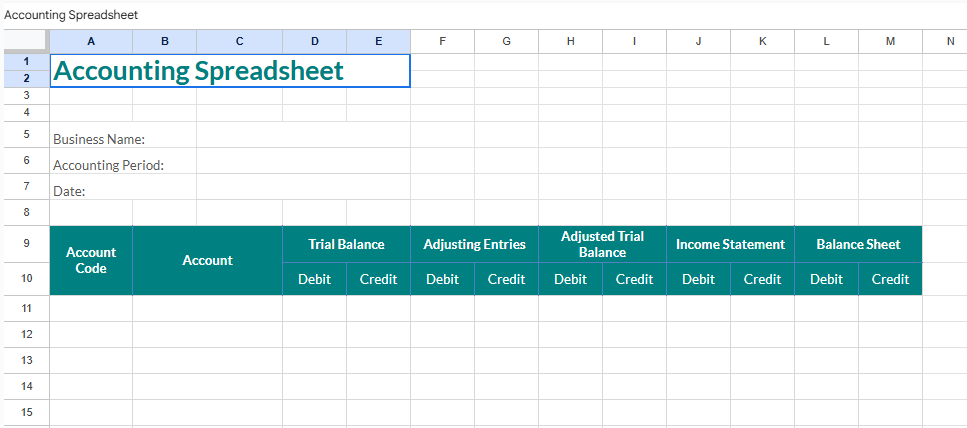Viewport: 967px width, 428px height.
Task: Select row 11 header
Action: point(25,308)
